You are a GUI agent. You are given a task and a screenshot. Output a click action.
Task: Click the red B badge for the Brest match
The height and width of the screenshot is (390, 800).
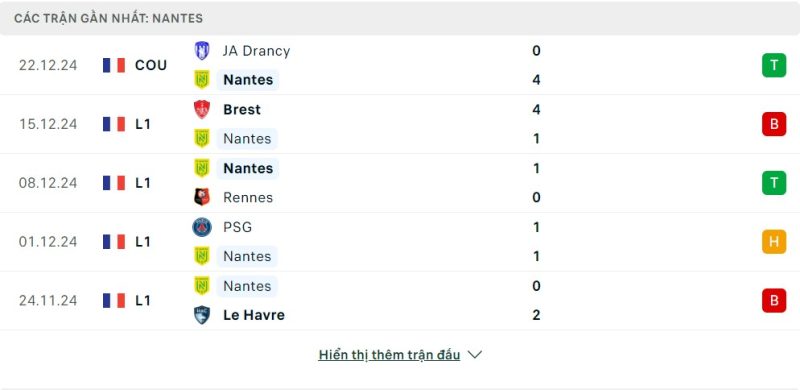coord(774,124)
